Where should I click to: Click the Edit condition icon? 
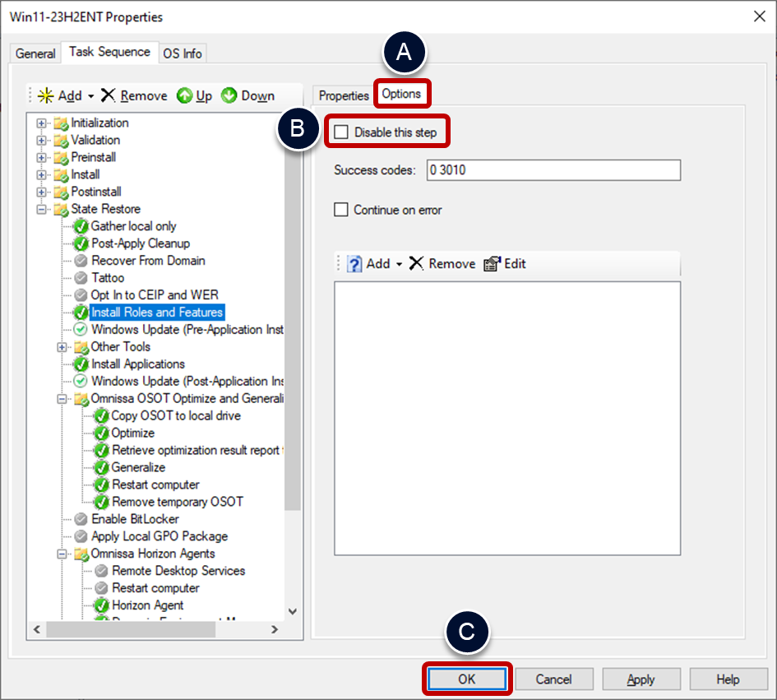tap(492, 264)
